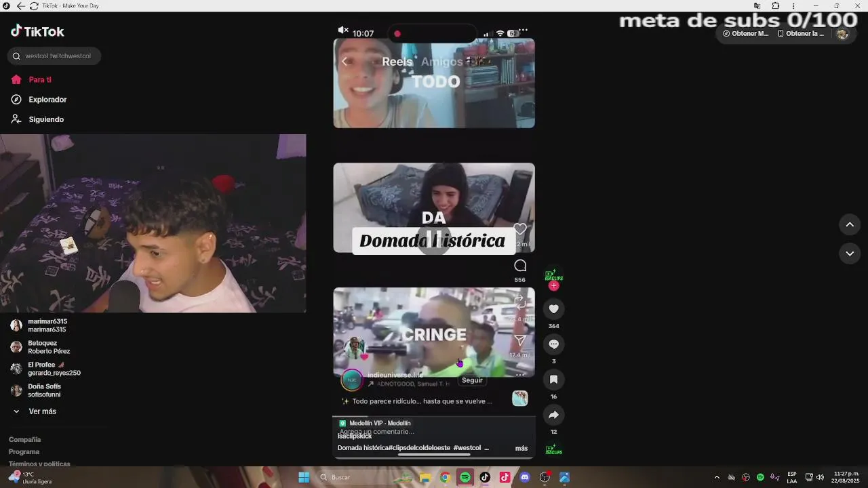This screenshot has height=488, width=868.
Task: Click the browser back arrow
Action: [x=20, y=5]
